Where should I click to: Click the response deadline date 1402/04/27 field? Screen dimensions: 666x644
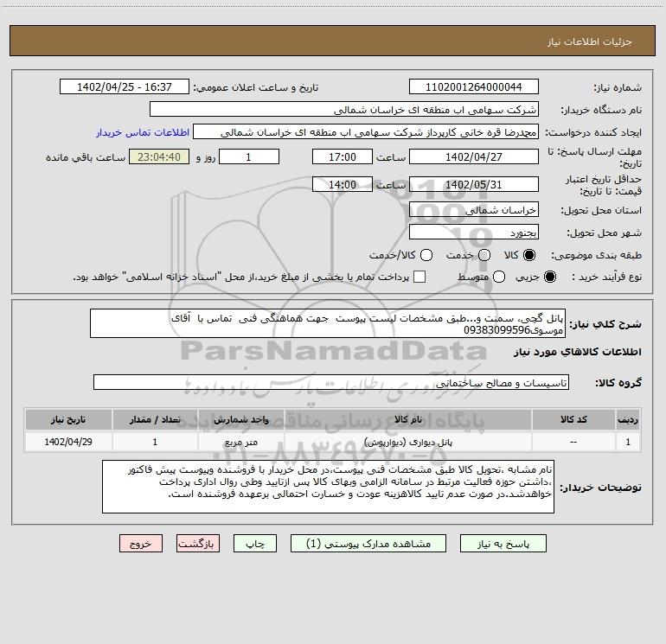[x=474, y=156]
